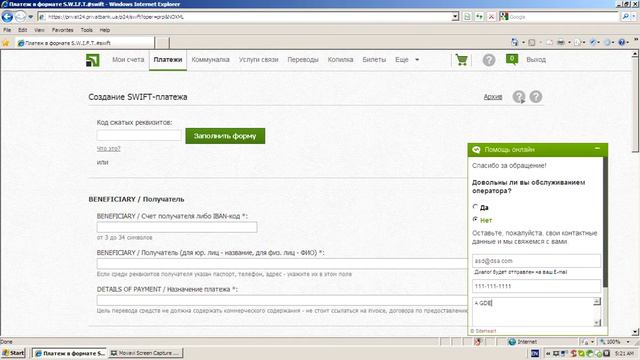Click the EN language indicator in the taskbar
This screenshot has width=640, height=360.
[x=535, y=353]
